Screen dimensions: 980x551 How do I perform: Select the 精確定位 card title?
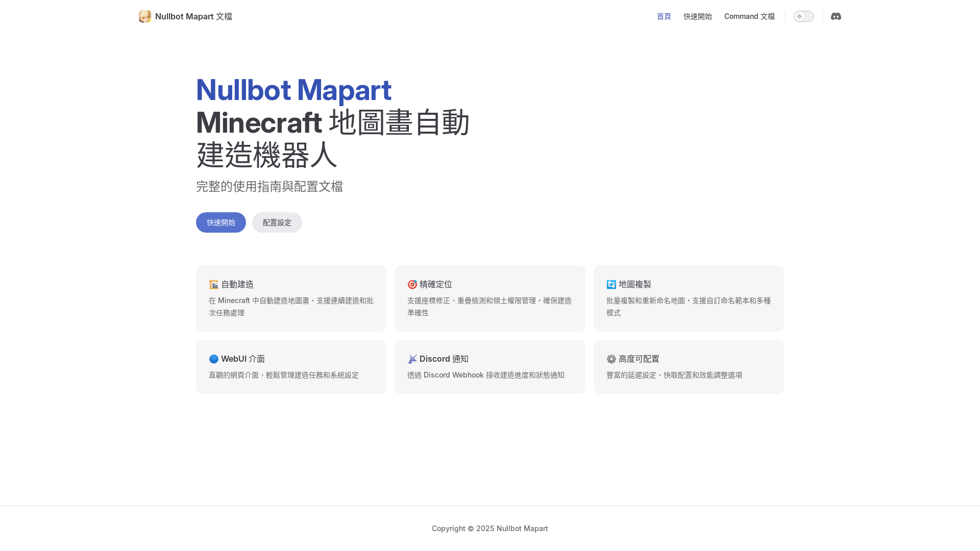pos(436,284)
